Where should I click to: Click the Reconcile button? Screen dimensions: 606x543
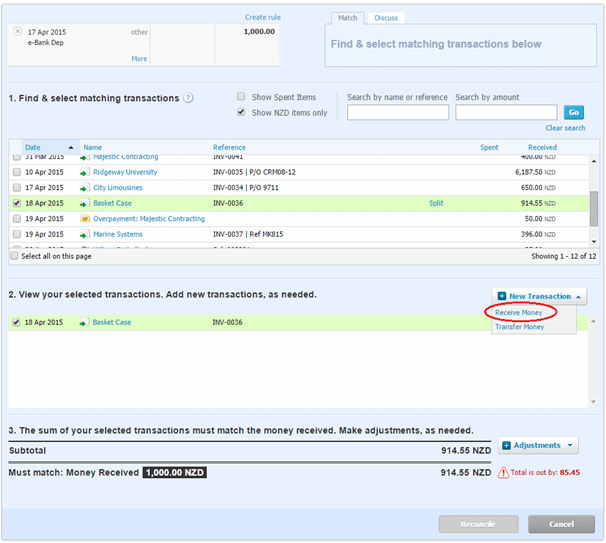click(x=478, y=524)
